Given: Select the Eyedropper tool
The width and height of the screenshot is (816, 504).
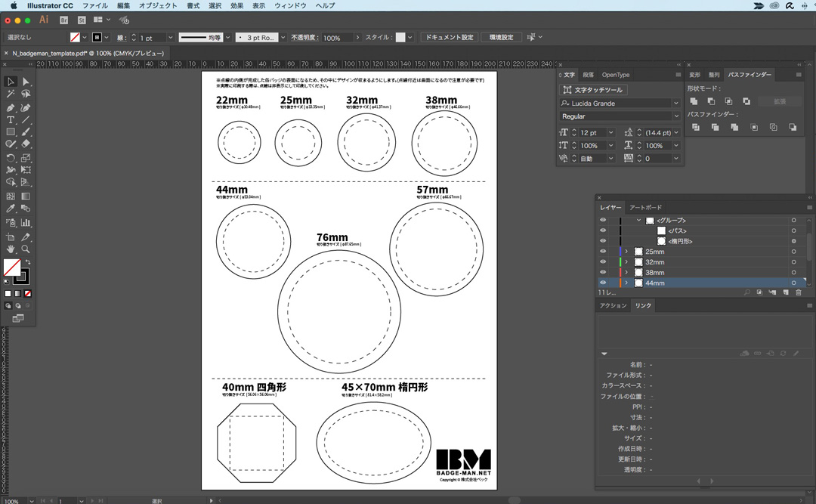Looking at the screenshot, I should coord(11,209).
